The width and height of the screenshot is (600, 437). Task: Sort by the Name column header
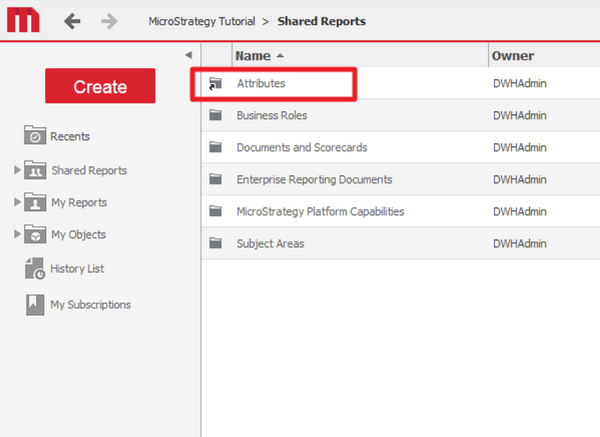[x=253, y=56]
